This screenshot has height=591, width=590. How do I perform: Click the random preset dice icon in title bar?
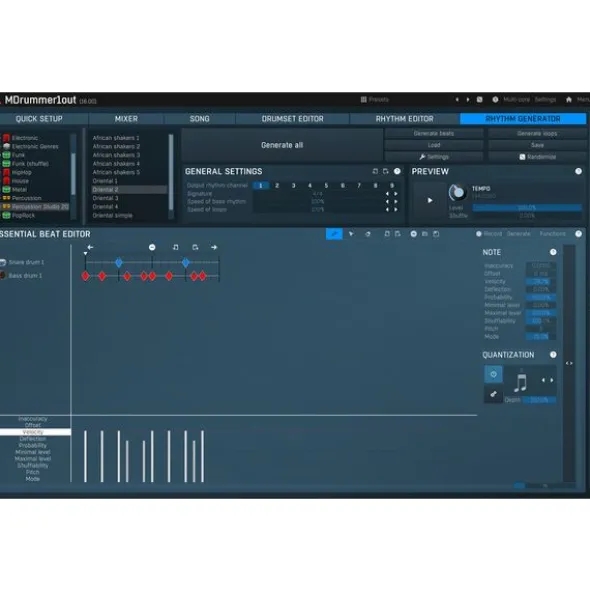pyautogui.click(x=480, y=100)
